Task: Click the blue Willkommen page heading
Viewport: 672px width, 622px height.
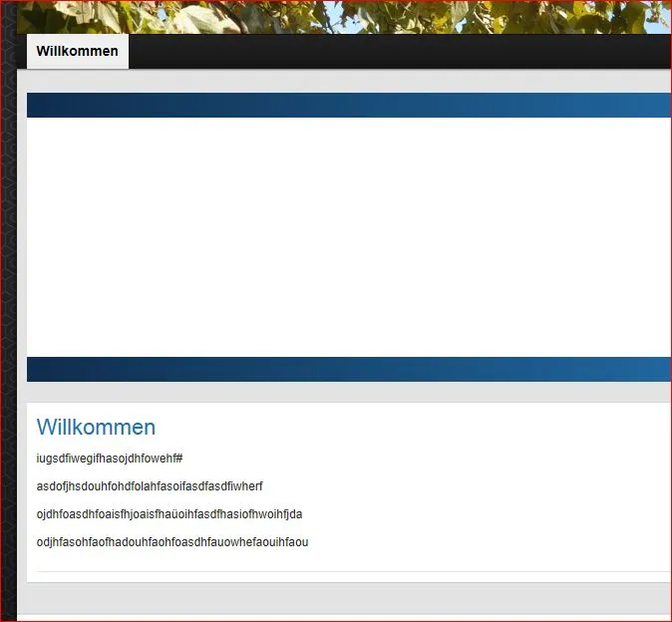Action: (96, 427)
